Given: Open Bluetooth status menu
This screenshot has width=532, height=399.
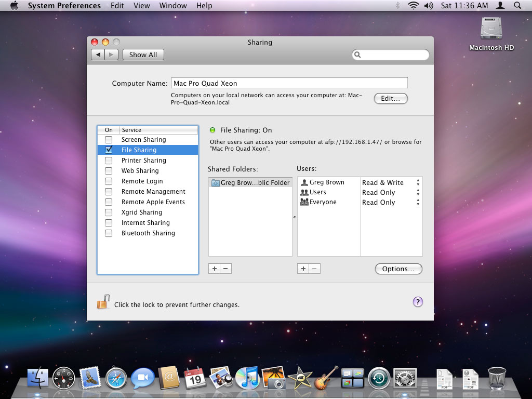Looking at the screenshot, I should pos(397,5).
